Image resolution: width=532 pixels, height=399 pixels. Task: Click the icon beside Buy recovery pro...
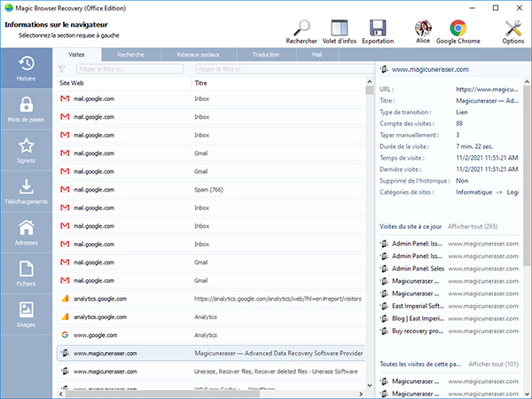point(384,331)
